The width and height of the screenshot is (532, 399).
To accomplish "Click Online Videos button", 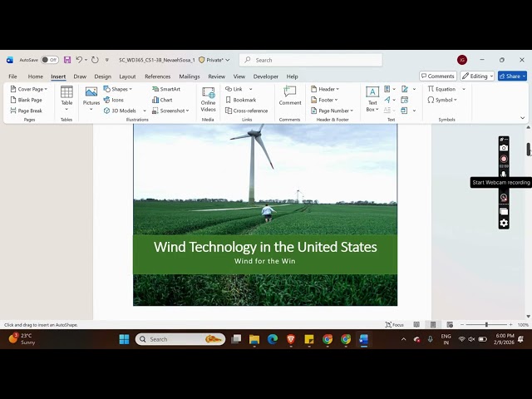I will [x=208, y=99].
